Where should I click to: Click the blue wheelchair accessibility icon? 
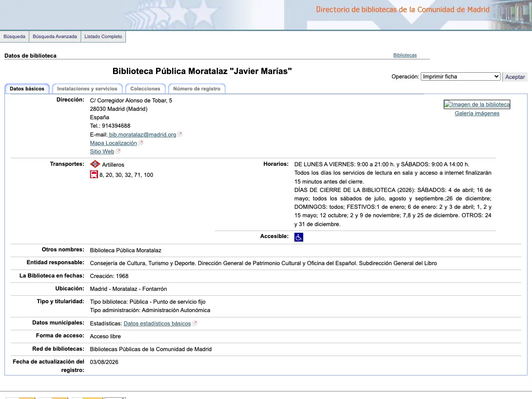click(299, 237)
